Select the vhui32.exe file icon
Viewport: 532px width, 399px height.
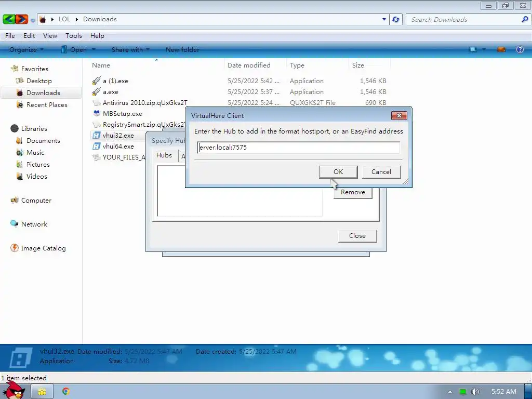coord(97,136)
